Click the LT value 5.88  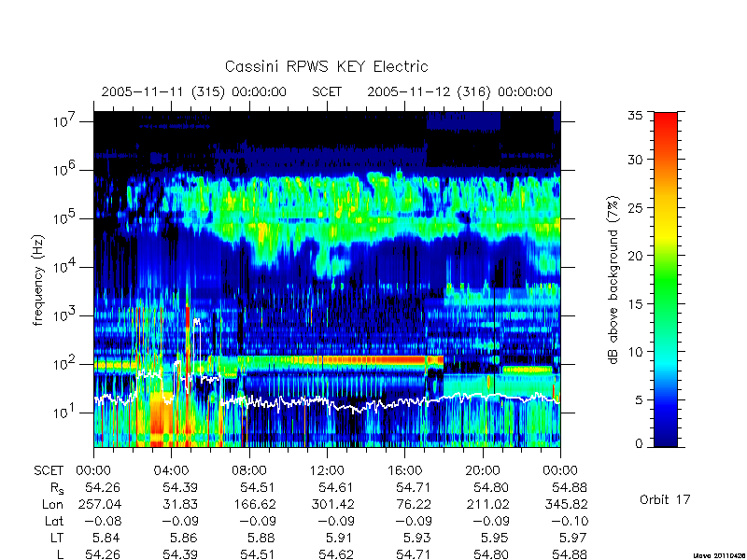click(x=261, y=538)
